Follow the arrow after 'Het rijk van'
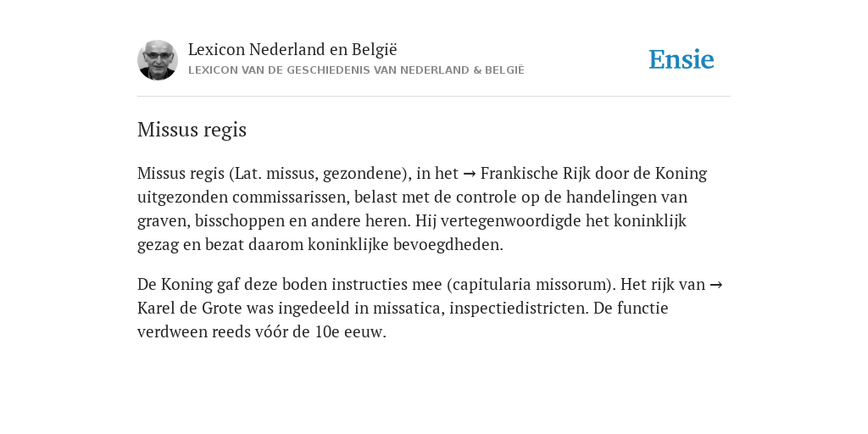The image size is (868, 434). (x=715, y=285)
